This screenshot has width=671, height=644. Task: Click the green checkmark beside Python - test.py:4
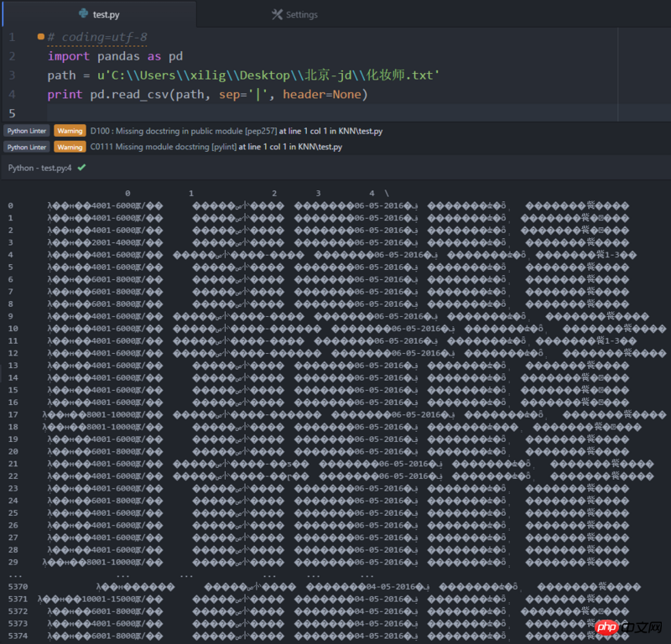[x=81, y=168]
